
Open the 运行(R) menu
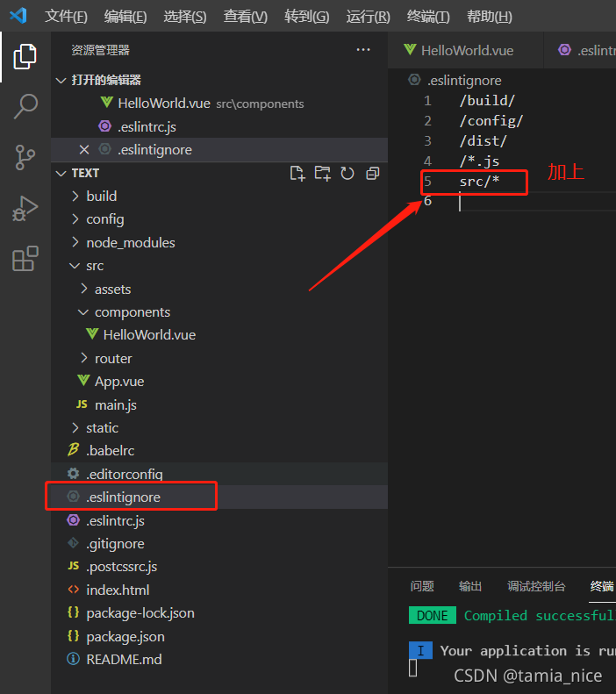[368, 17]
